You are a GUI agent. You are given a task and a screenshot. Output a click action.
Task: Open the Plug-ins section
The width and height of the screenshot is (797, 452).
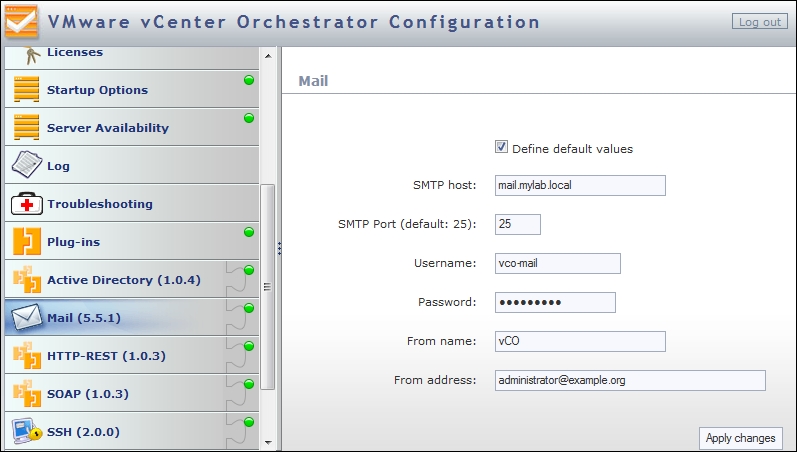point(132,242)
